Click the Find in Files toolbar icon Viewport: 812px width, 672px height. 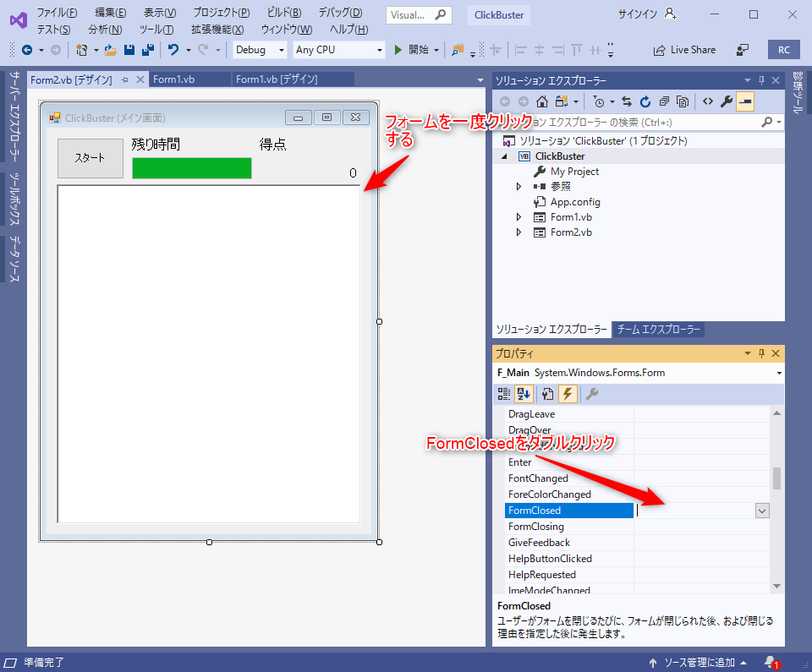pyautogui.click(x=458, y=50)
